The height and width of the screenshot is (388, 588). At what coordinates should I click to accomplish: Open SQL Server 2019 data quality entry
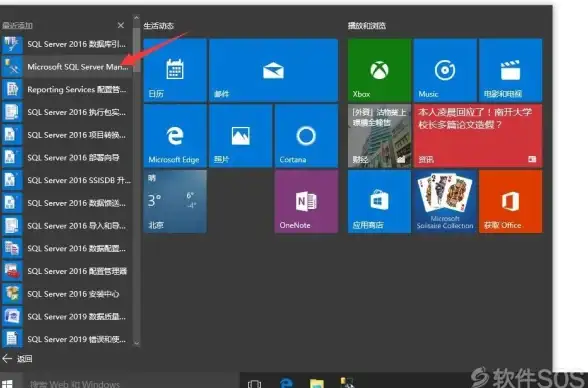click(66, 317)
